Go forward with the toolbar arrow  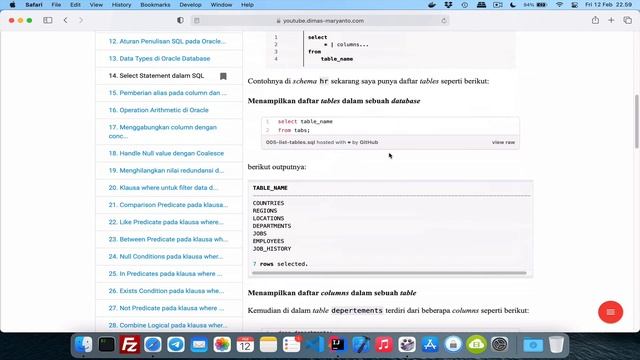pos(81,20)
